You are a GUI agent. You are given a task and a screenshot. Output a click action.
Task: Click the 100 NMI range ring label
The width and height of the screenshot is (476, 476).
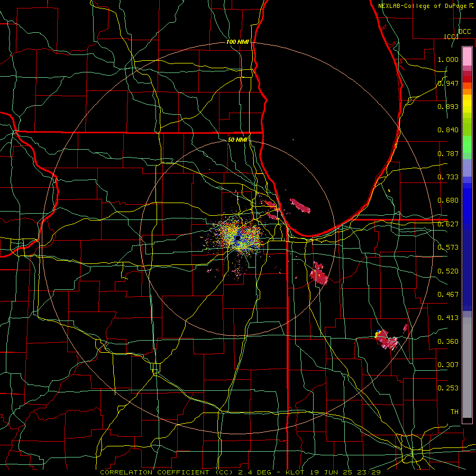click(237, 42)
